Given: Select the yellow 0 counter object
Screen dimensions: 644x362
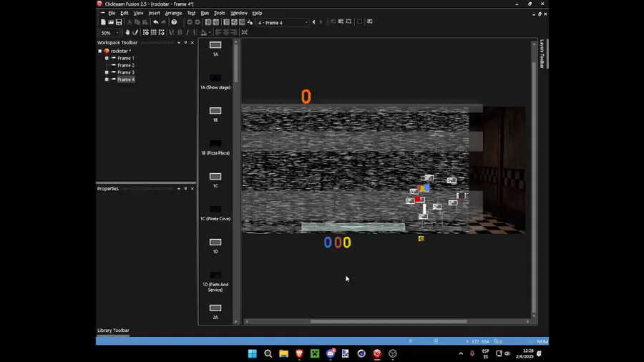Looking at the screenshot, I should (x=347, y=243).
